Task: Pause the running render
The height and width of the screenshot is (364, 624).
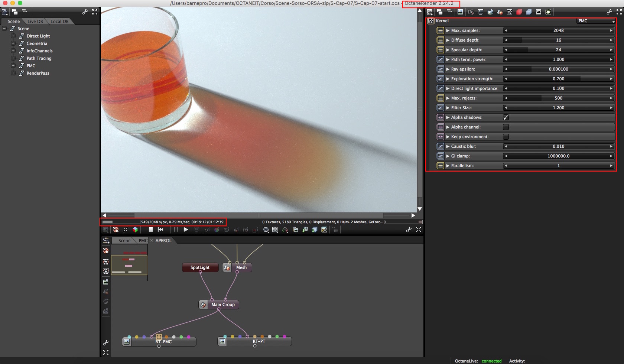Action: (176, 230)
